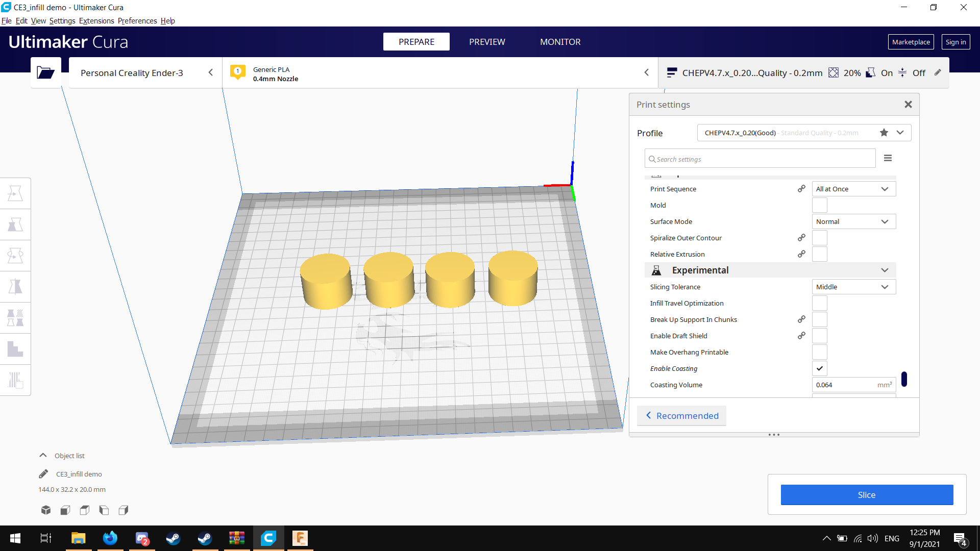Click the Search settings field

pos(760,159)
